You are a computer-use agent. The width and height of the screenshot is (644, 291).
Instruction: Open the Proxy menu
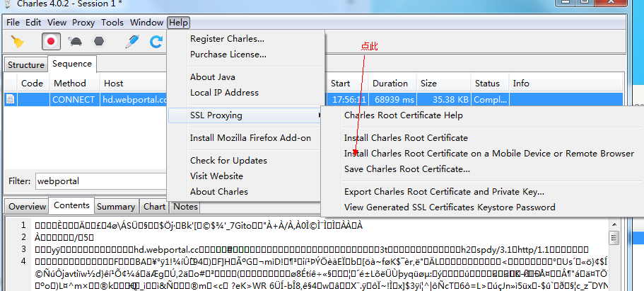click(x=83, y=23)
